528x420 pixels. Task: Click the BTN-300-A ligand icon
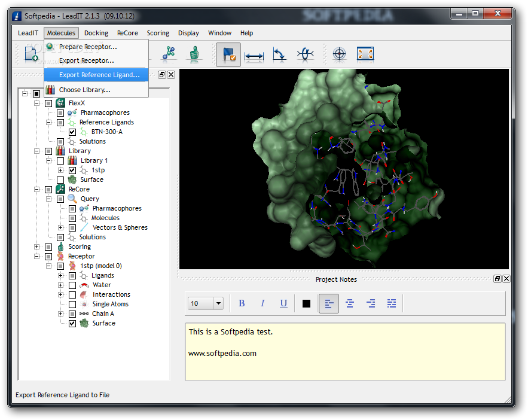[x=84, y=132]
